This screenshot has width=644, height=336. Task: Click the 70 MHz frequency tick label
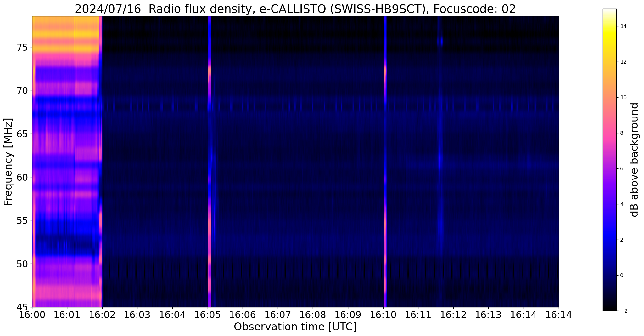22,91
